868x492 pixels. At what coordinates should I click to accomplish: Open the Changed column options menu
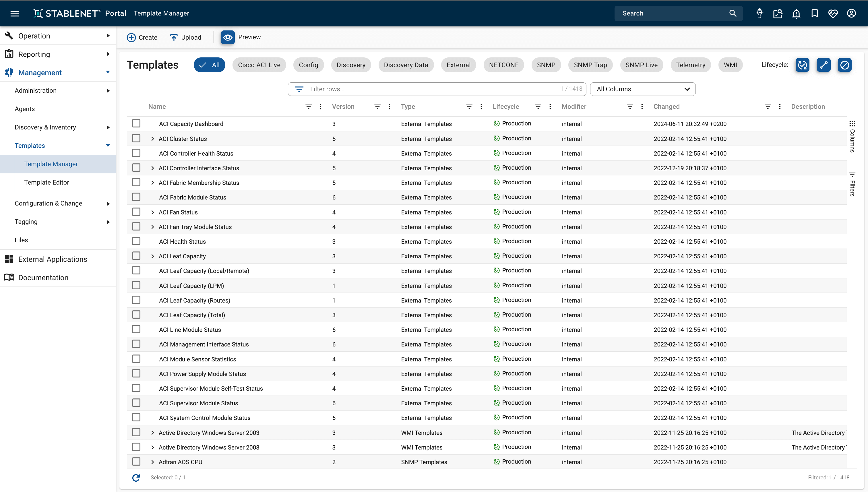780,107
